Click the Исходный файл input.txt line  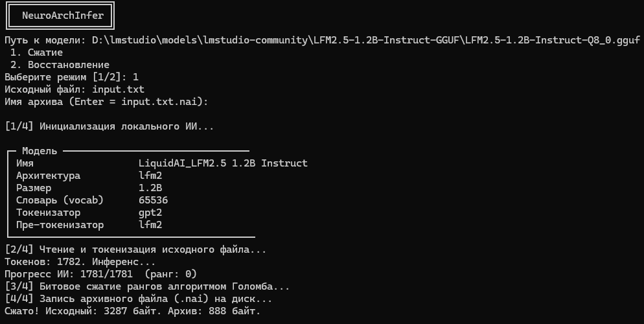coord(75,89)
